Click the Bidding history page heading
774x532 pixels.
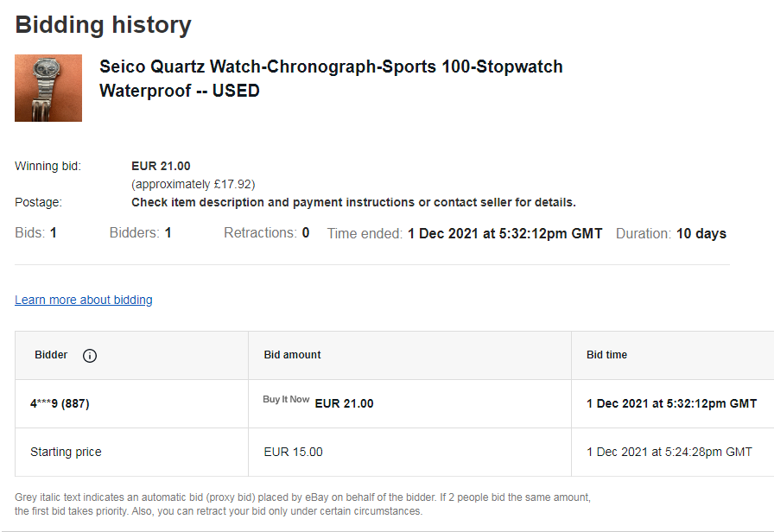(103, 25)
